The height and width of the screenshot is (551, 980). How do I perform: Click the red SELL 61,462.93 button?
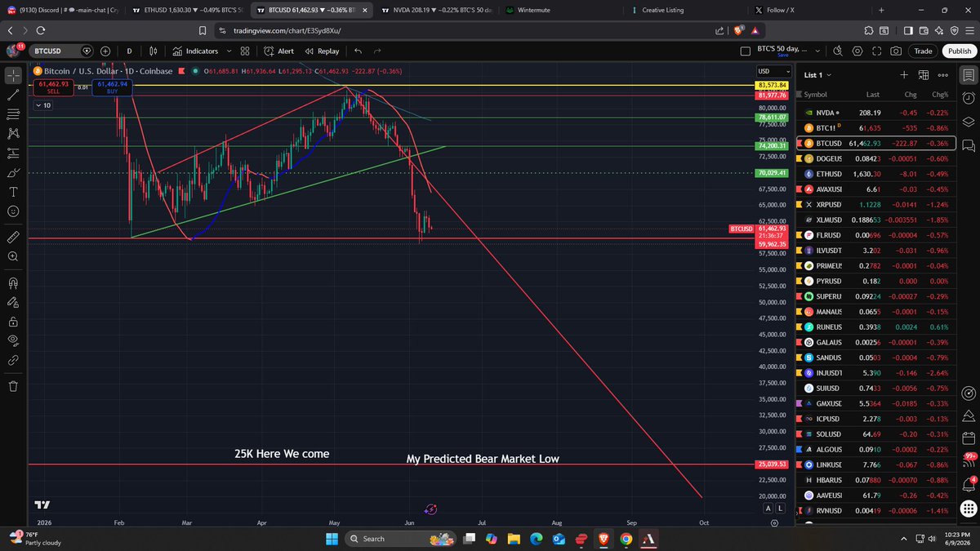[x=53, y=87]
